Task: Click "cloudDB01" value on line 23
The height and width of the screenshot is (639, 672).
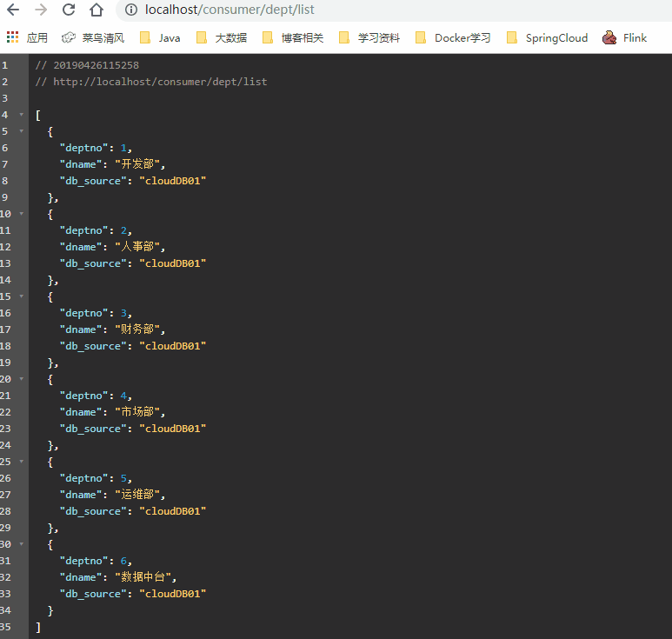Action: 173,429
